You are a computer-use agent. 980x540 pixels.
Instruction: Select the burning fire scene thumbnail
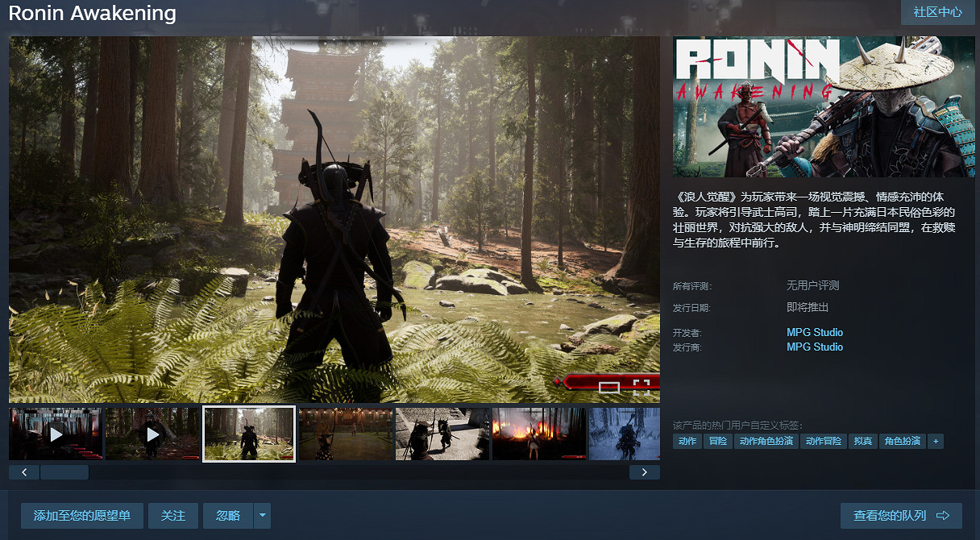tap(539, 434)
